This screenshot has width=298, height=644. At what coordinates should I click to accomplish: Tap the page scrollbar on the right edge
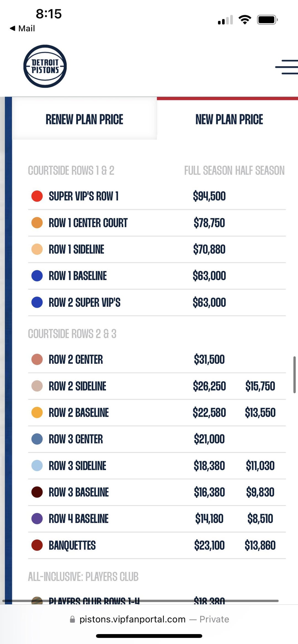pyautogui.click(x=294, y=375)
